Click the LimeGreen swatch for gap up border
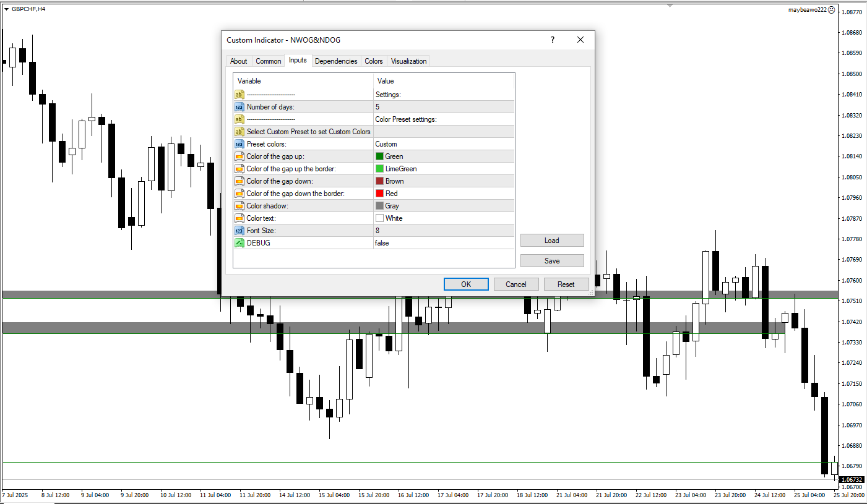This screenshot has width=867, height=504. pyautogui.click(x=379, y=169)
